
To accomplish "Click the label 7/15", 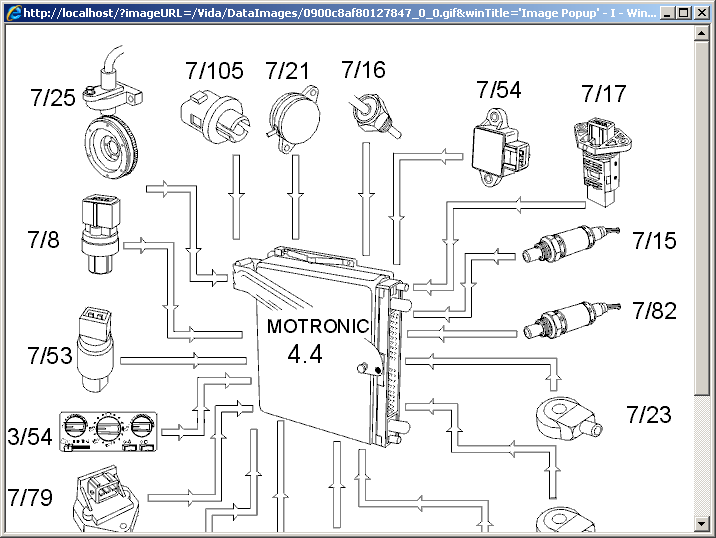I will pos(654,241).
